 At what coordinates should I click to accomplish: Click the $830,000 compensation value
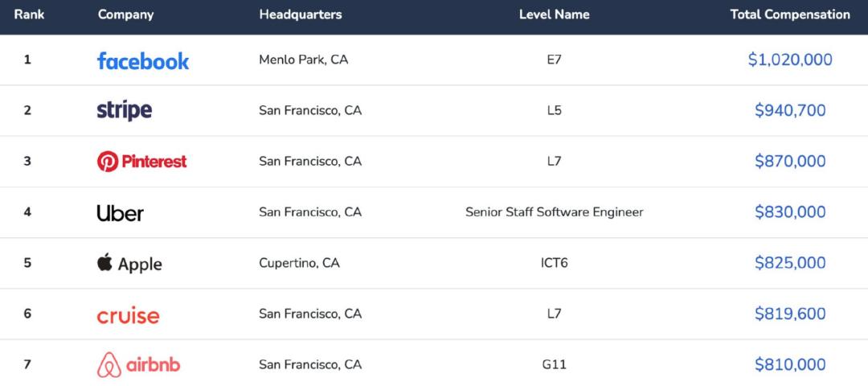(790, 212)
